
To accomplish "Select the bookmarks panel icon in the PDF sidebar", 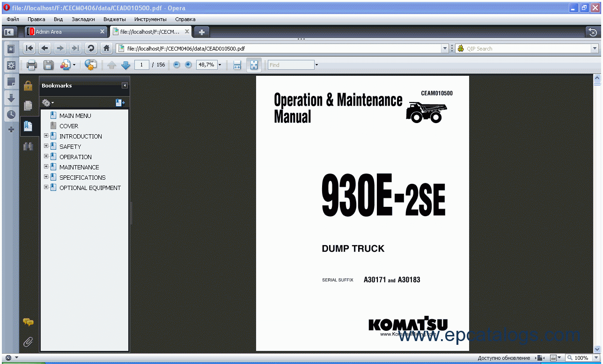I will [28, 126].
